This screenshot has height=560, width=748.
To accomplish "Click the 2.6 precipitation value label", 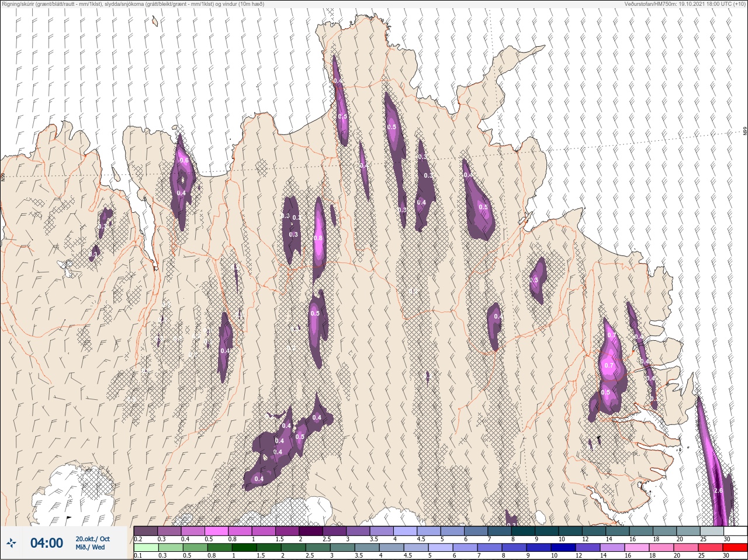I will pos(719,490).
